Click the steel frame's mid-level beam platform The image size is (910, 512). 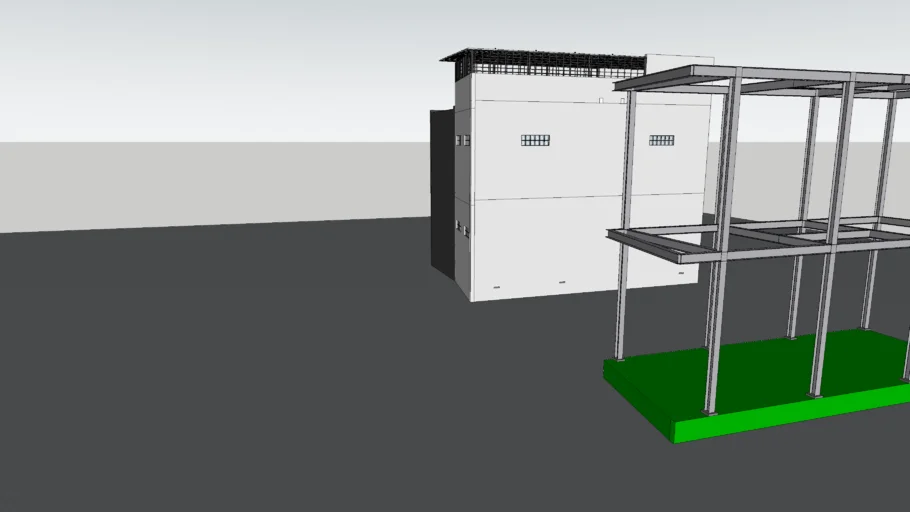click(x=758, y=239)
